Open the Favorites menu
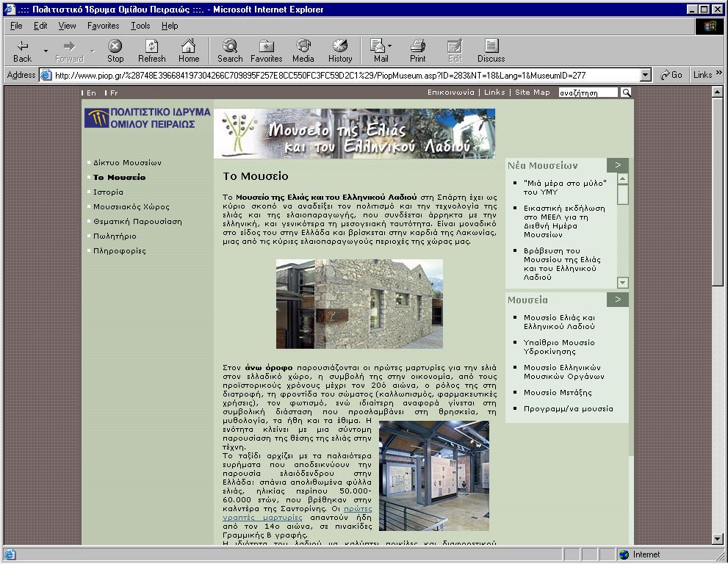Image resolution: width=728 pixels, height=564 pixels. [103, 26]
